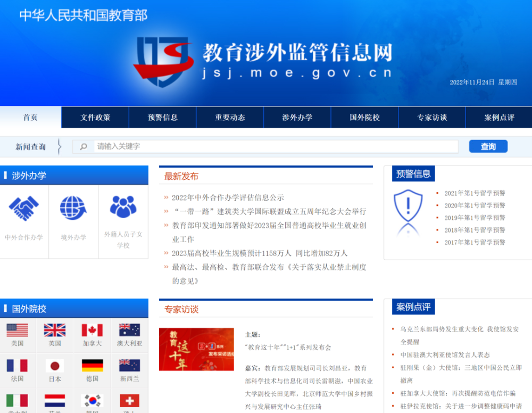Open 驻刚果（金）大使馆 case link
Image resolution: width=532 pixels, height=413 pixels.
click(461, 374)
